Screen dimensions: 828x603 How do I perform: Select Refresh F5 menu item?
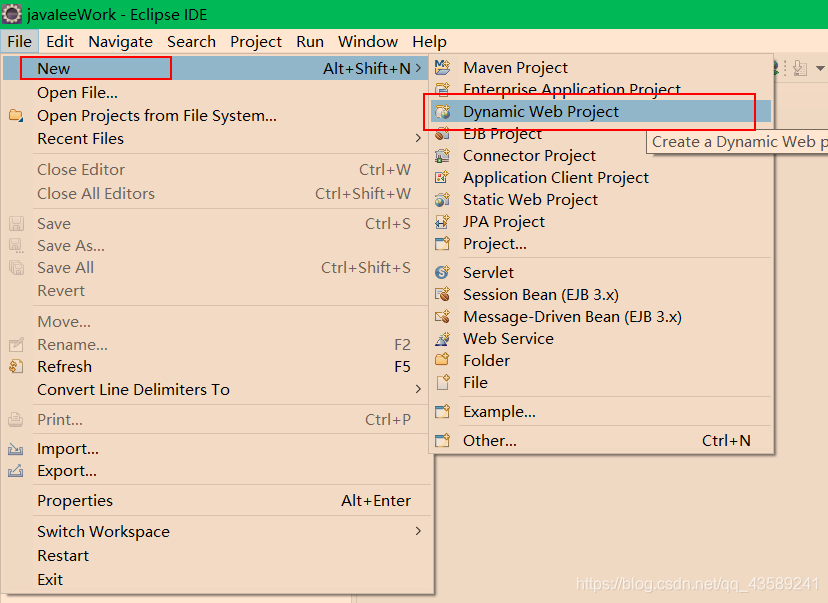[x=216, y=366]
